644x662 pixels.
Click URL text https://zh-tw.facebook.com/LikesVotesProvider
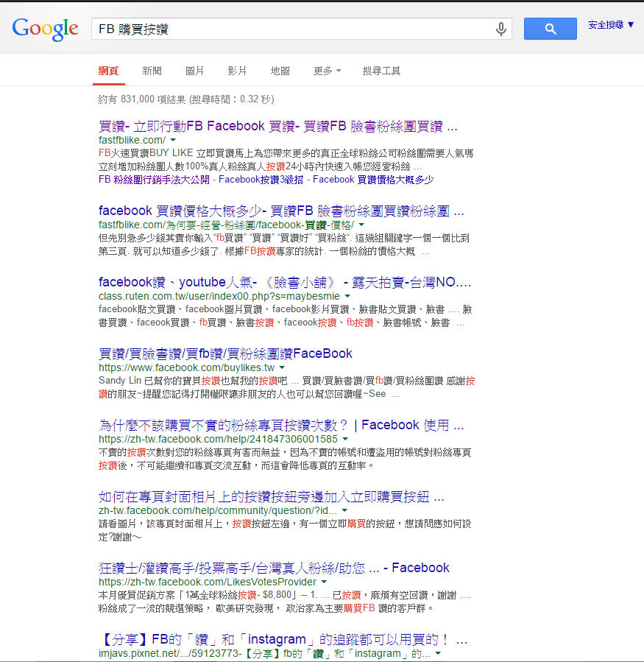pyautogui.click(x=208, y=582)
